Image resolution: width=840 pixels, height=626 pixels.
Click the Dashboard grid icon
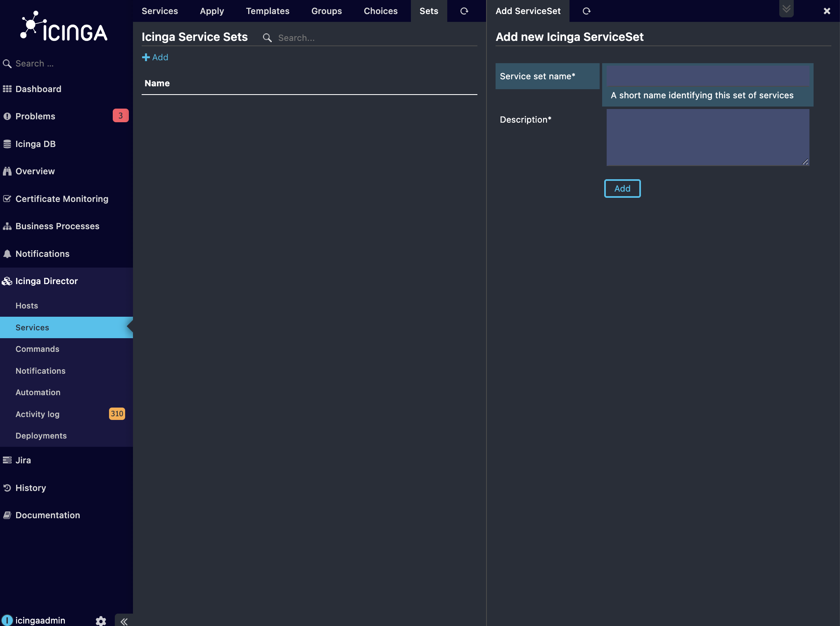point(7,89)
